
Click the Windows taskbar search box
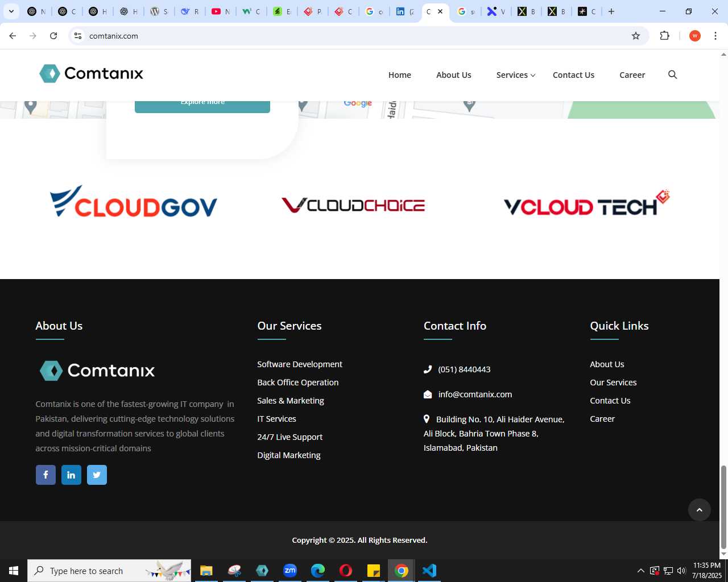(109, 571)
